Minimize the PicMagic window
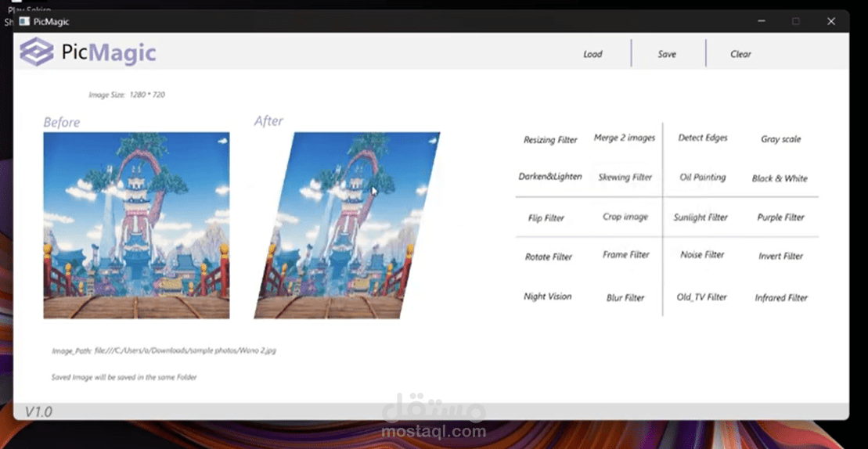The width and height of the screenshot is (868, 449). click(762, 21)
